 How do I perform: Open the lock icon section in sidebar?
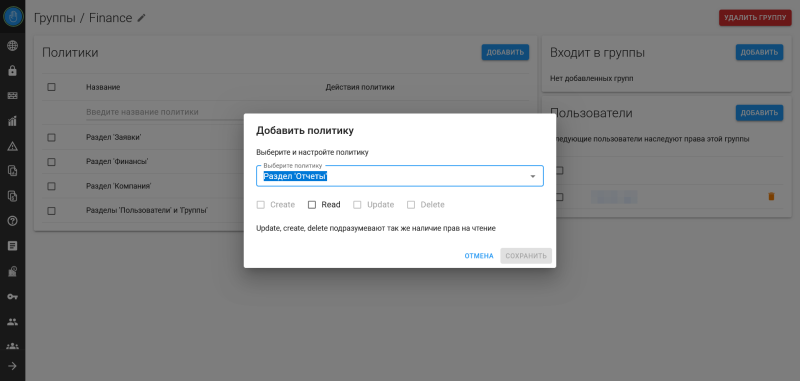click(12, 71)
